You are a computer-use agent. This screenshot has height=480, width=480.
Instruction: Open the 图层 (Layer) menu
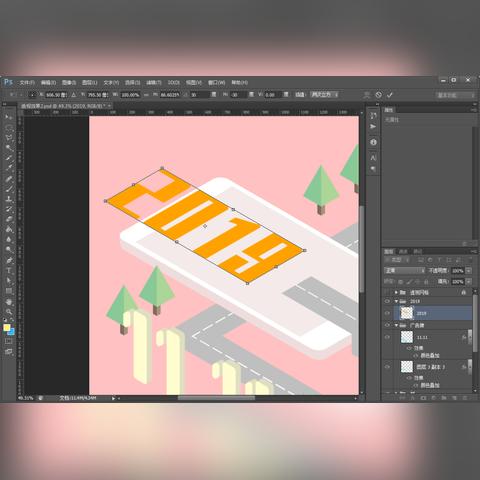(89, 82)
